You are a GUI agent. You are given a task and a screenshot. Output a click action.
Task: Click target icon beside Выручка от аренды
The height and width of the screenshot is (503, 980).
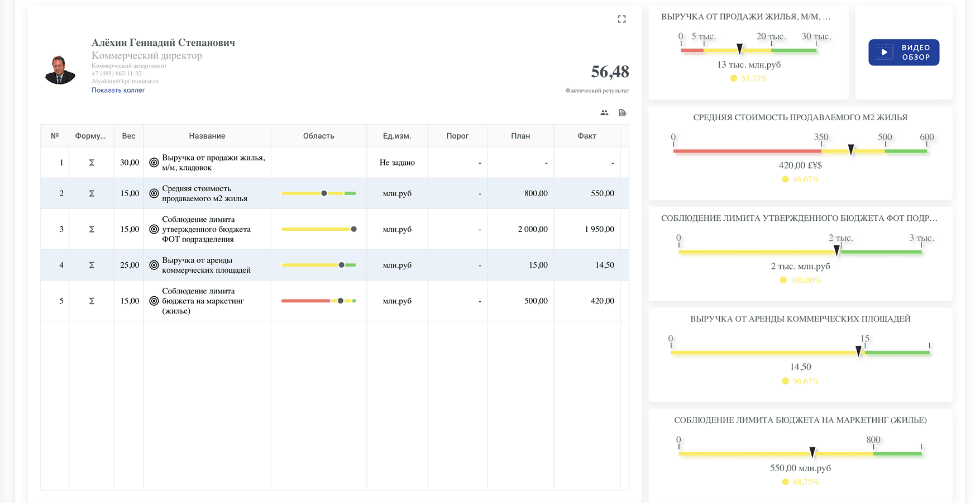tap(154, 265)
